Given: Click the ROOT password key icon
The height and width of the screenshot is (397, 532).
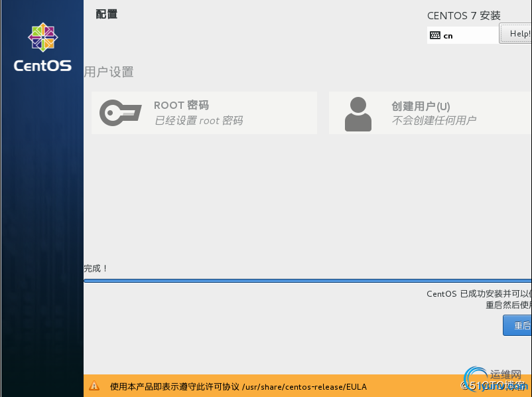Looking at the screenshot, I should [x=121, y=113].
